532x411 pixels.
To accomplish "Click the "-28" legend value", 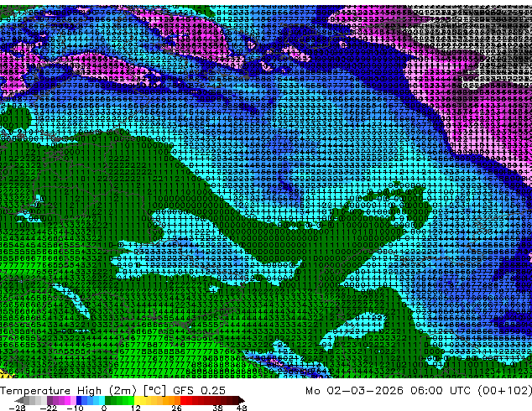I will (x=18, y=408).
